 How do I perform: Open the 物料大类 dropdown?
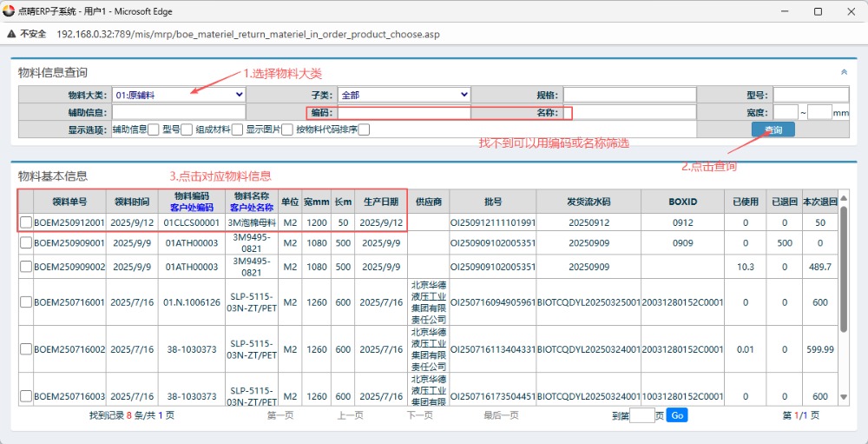[x=179, y=95]
